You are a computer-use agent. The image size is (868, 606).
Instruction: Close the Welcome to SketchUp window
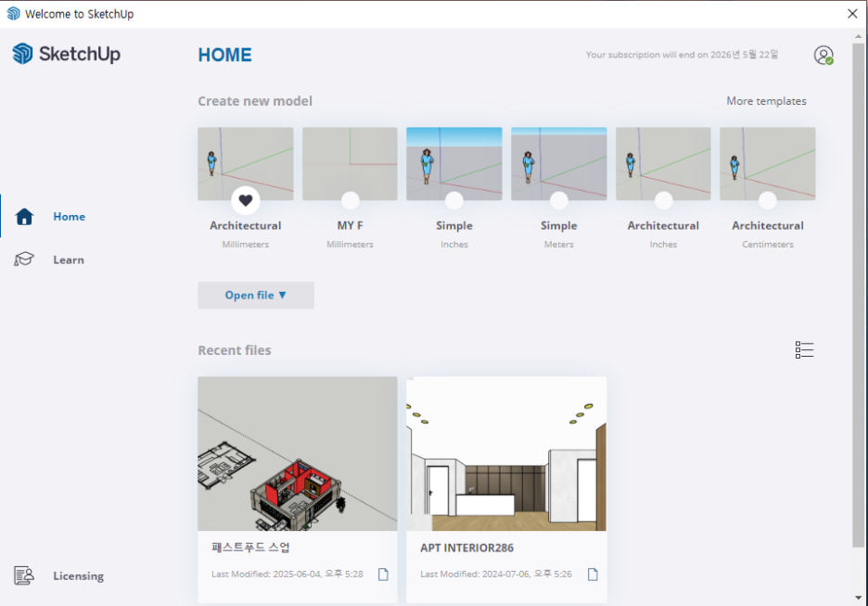point(852,14)
